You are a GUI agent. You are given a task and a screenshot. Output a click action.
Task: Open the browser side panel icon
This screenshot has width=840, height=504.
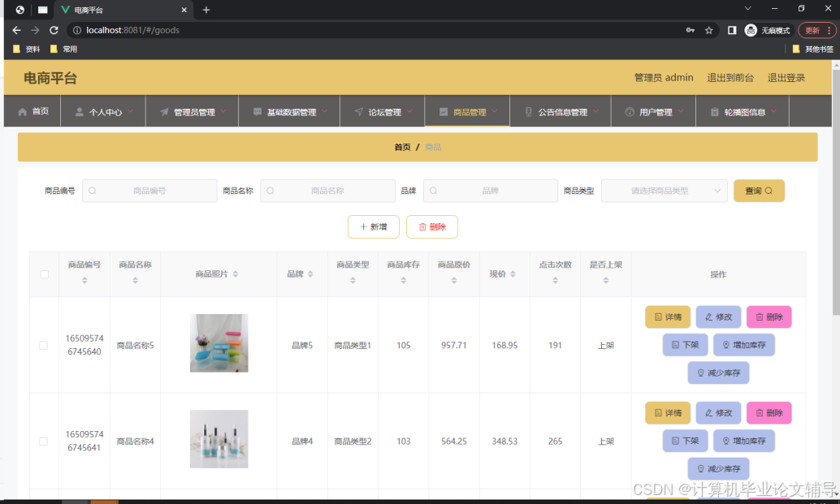point(732,31)
